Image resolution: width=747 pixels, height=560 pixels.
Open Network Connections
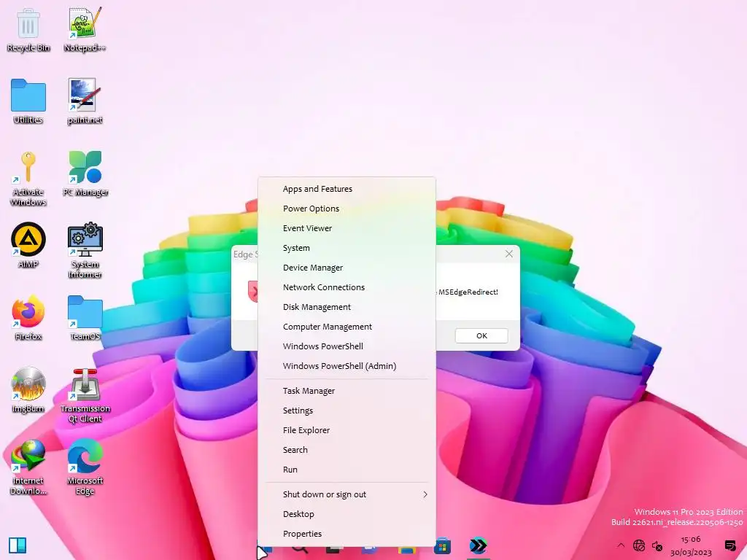(x=347, y=287)
